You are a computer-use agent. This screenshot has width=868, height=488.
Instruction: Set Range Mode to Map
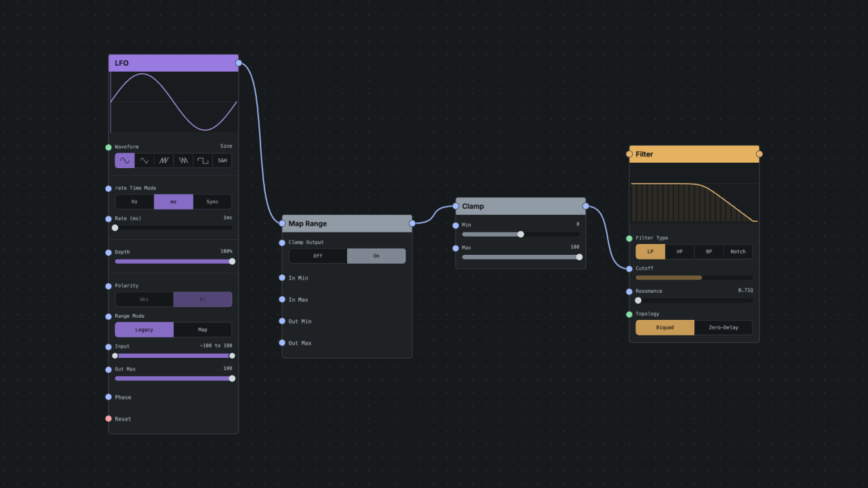point(203,330)
